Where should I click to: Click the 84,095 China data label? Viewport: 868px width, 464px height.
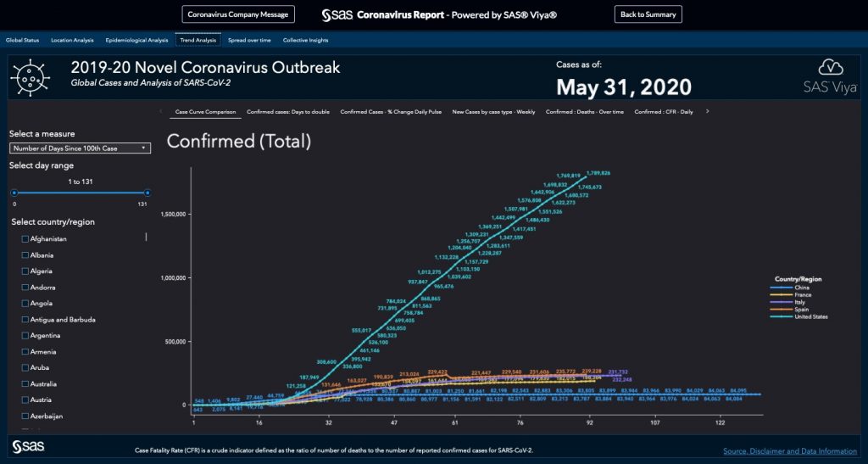coord(738,390)
